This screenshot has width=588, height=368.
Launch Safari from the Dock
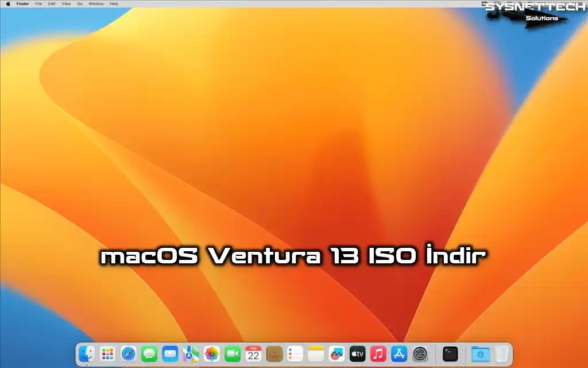click(128, 354)
